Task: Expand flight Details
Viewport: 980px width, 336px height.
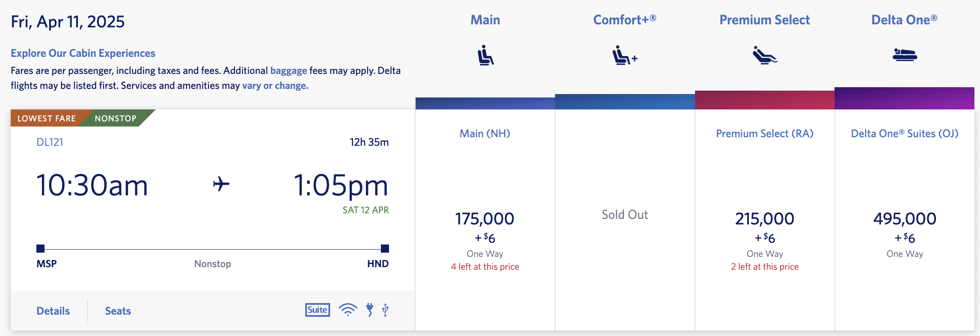Action: (x=53, y=311)
